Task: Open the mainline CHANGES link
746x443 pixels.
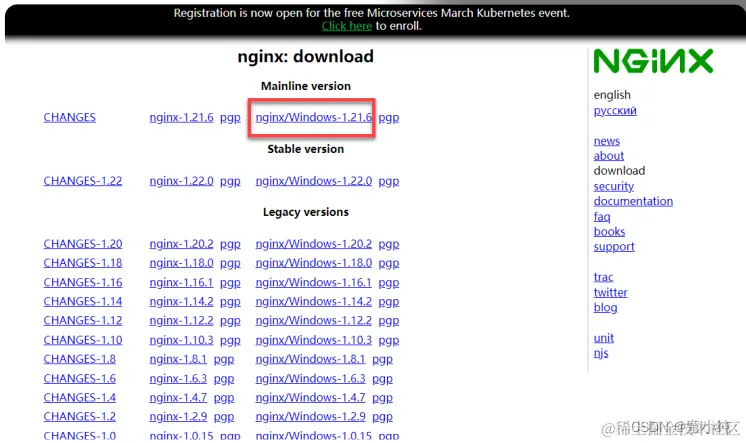Action: click(69, 118)
